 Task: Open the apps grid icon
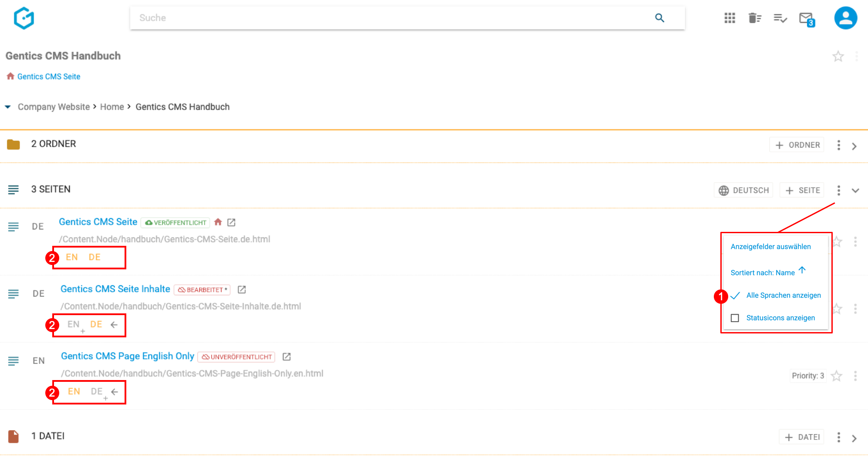click(730, 18)
